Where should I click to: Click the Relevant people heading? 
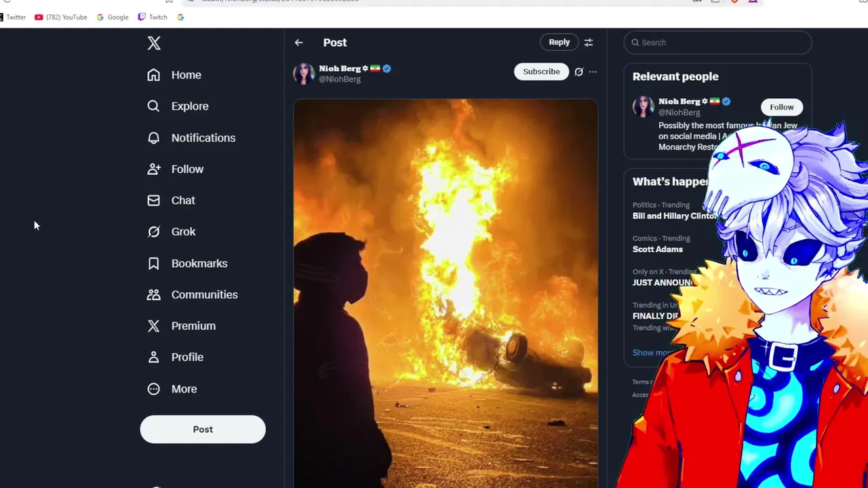click(x=675, y=77)
